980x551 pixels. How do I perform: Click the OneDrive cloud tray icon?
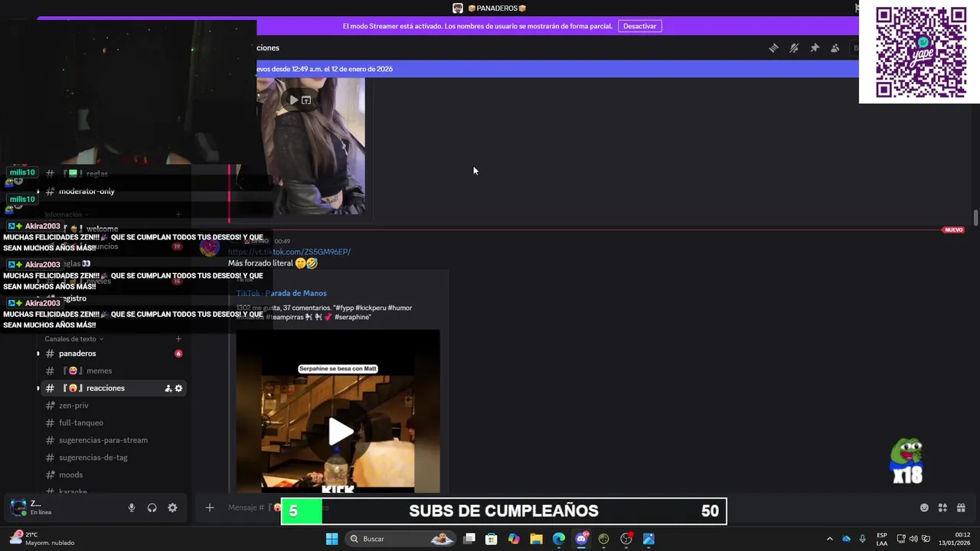pyautogui.click(x=846, y=539)
